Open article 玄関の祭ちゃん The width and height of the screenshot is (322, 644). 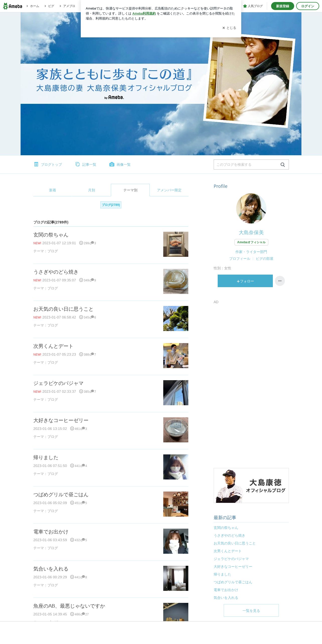[x=51, y=235]
